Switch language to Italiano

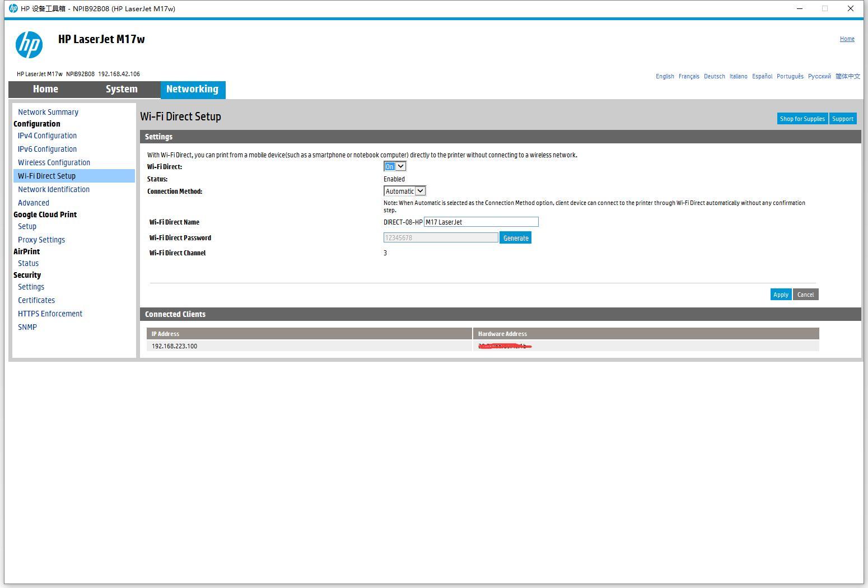pos(738,76)
